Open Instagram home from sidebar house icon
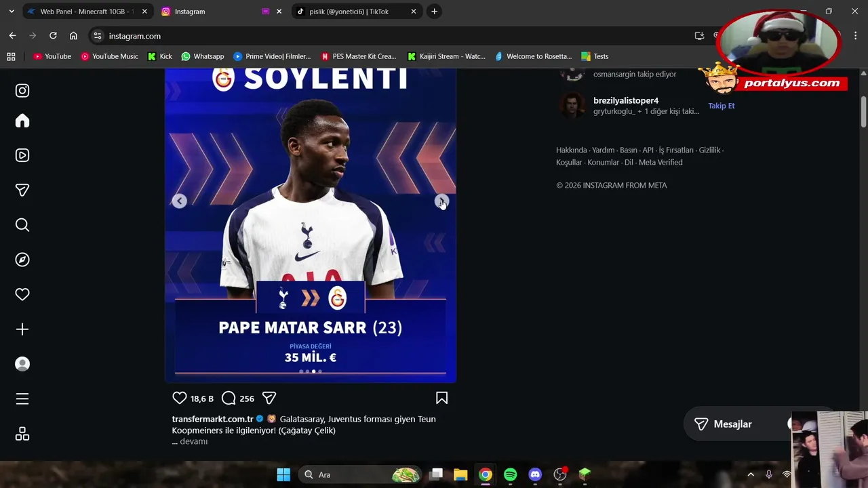868x488 pixels. 22,121
